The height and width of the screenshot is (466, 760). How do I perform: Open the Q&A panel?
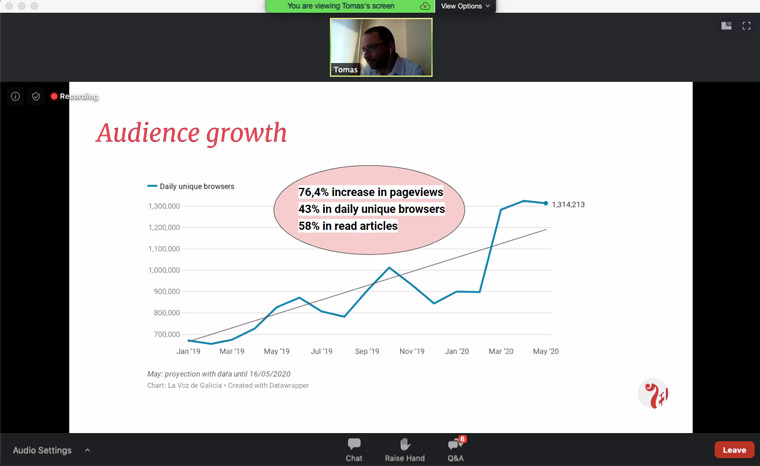(x=455, y=450)
